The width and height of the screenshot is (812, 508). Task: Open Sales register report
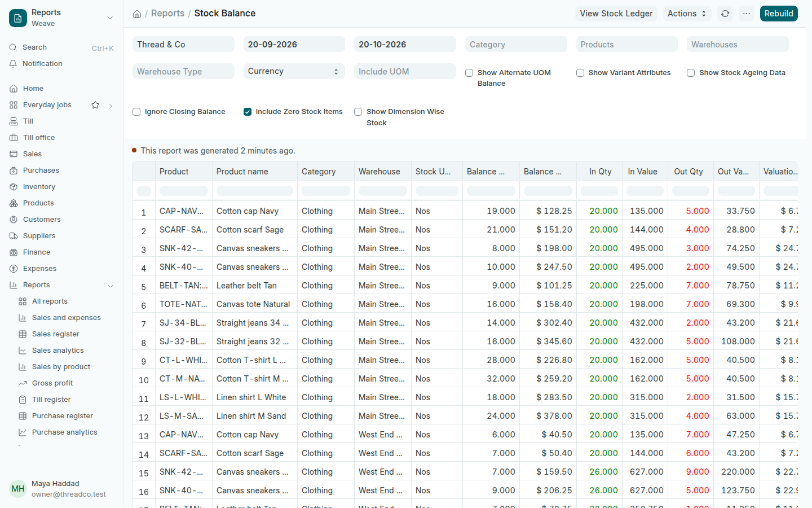pyautogui.click(x=66, y=334)
